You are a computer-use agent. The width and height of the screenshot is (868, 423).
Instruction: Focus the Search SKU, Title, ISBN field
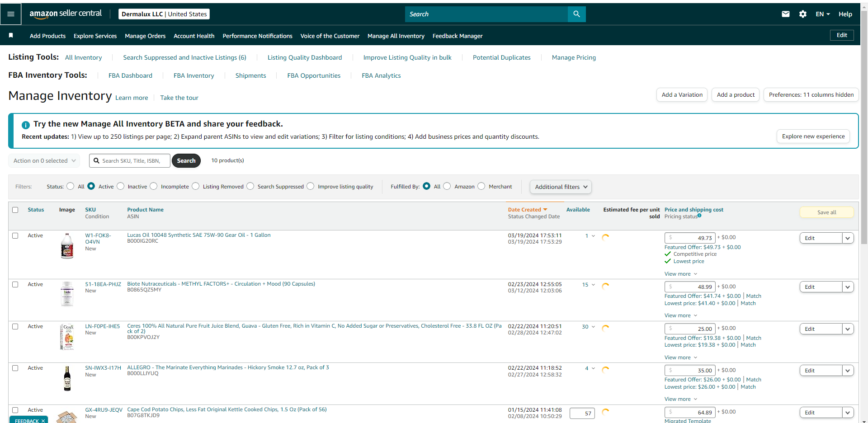pyautogui.click(x=130, y=160)
